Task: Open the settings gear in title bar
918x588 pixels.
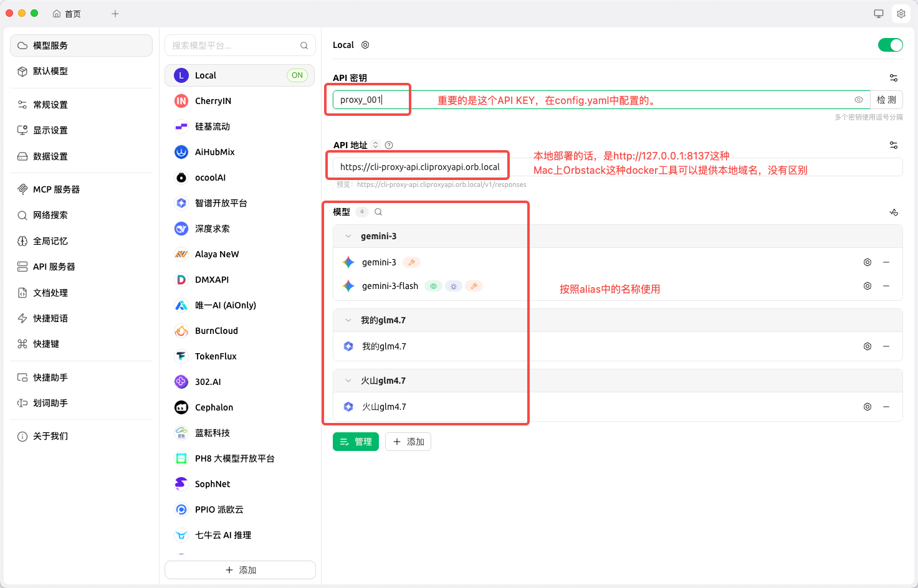Action: [901, 14]
